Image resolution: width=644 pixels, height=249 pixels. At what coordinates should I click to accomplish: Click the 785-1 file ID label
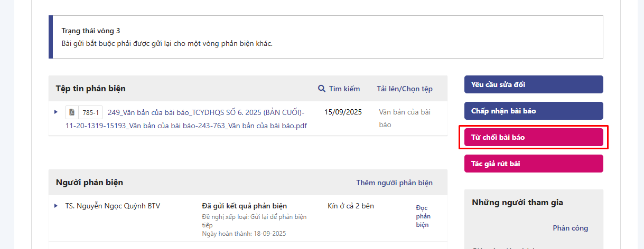tap(90, 112)
